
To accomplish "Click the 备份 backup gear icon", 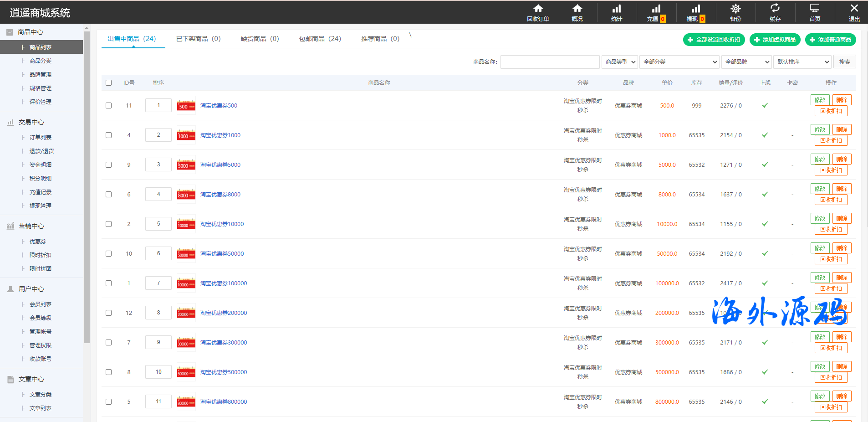I will click(x=735, y=9).
